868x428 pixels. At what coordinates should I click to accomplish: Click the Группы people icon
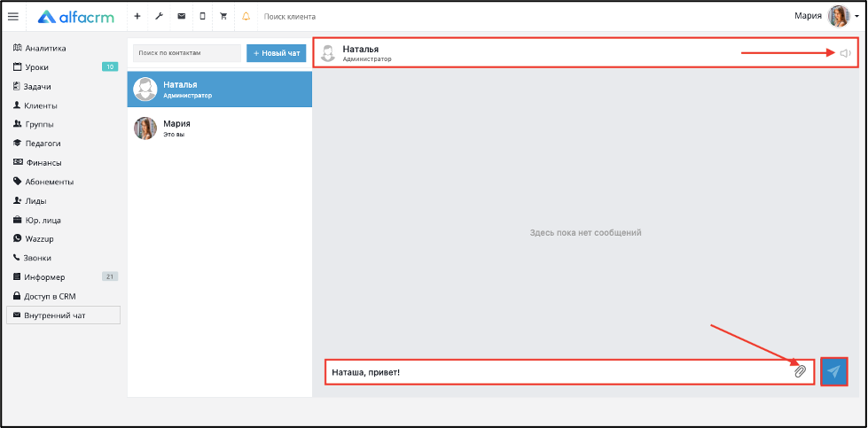click(17, 124)
